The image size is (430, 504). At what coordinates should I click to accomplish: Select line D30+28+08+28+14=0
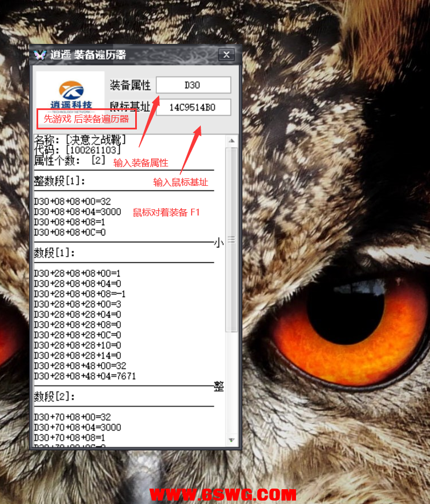pyautogui.click(x=78, y=356)
